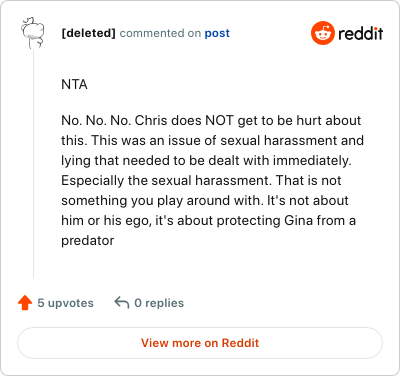
Task: Click the orange Reddit Snoo logo
Action: (x=323, y=33)
